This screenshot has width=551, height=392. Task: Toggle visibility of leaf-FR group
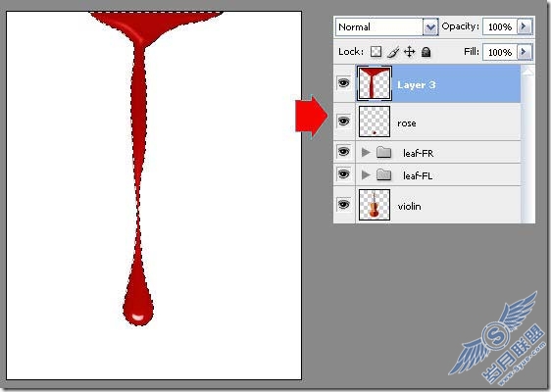point(344,152)
